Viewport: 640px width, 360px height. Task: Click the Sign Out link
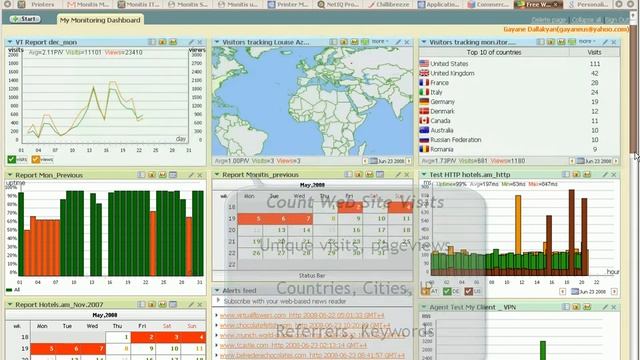617,20
